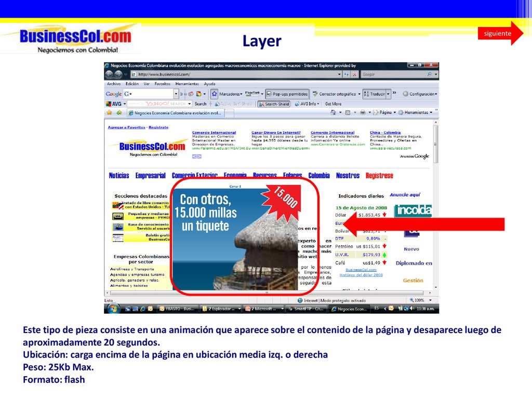Viewport: 532px width, 399px height.
Task: Open the Archivo menu
Action: click(114, 84)
